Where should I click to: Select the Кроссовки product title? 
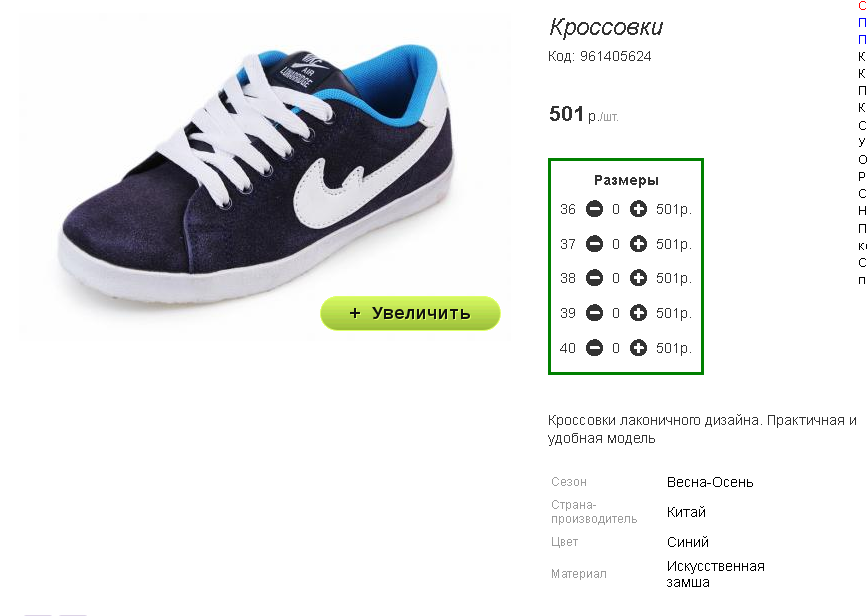pyautogui.click(x=606, y=27)
